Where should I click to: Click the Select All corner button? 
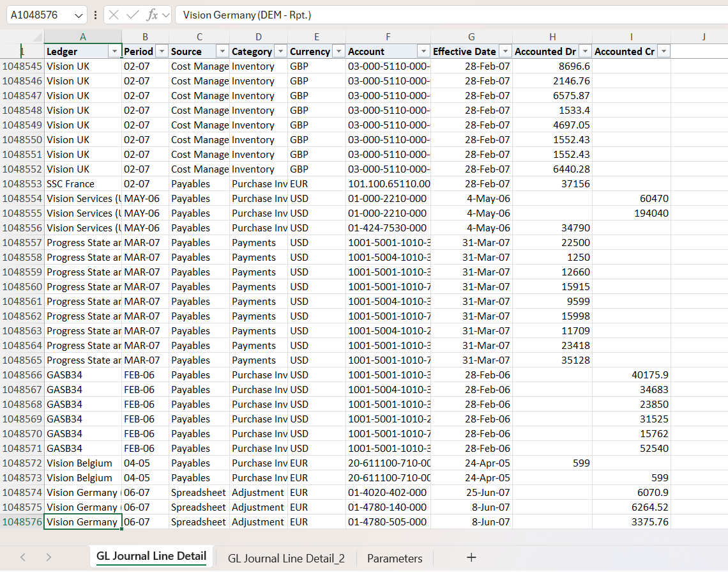point(22,36)
